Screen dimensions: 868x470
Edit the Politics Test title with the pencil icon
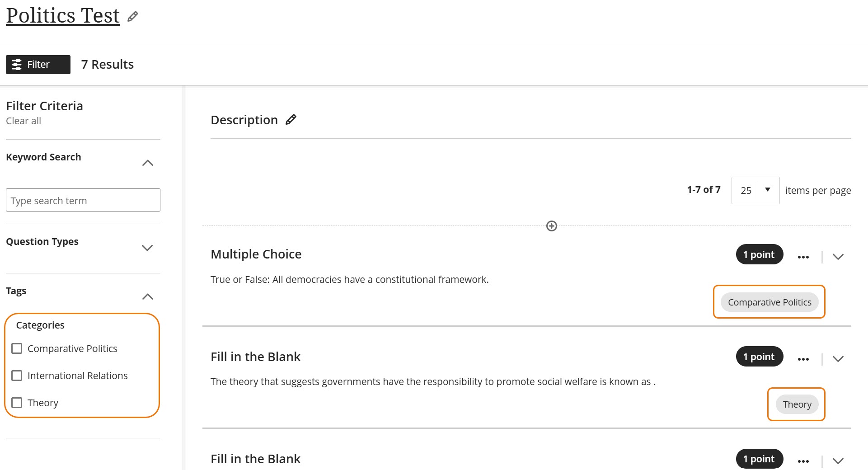[x=132, y=17]
